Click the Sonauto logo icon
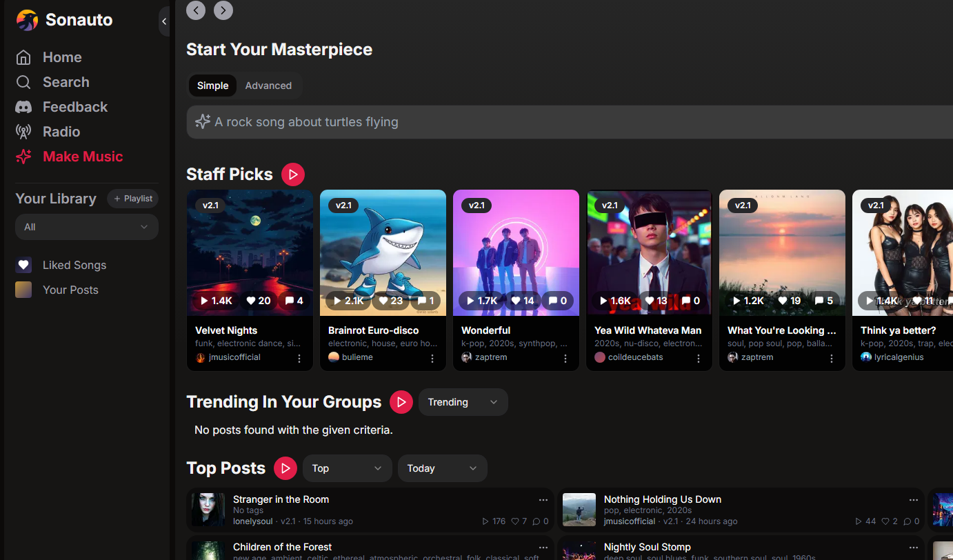Viewport: 953px width, 560px height. coord(27,20)
